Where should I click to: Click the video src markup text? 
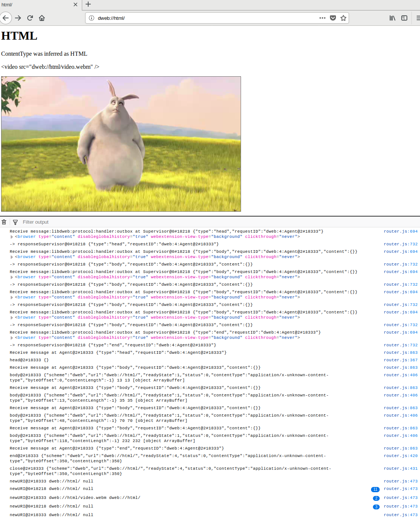(x=50, y=67)
